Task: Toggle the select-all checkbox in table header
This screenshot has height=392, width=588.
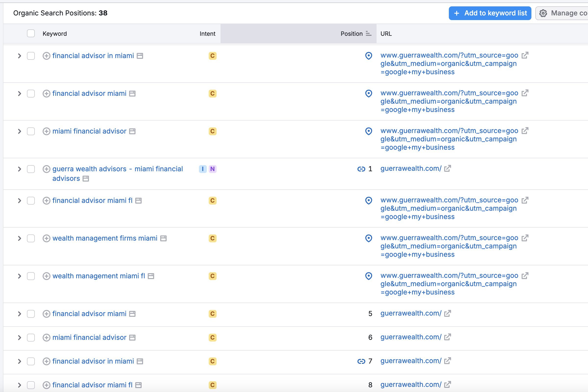Action: pyautogui.click(x=31, y=34)
